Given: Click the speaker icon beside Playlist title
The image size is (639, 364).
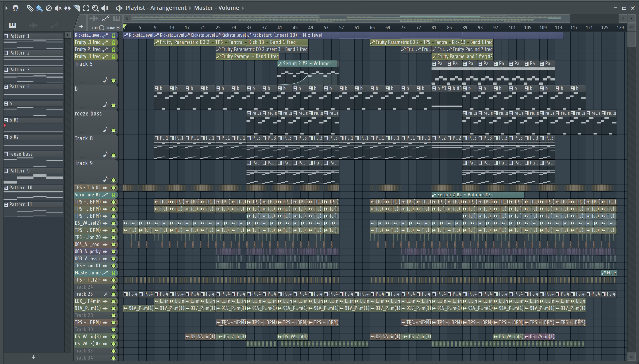Looking at the screenshot, I should tap(119, 8).
